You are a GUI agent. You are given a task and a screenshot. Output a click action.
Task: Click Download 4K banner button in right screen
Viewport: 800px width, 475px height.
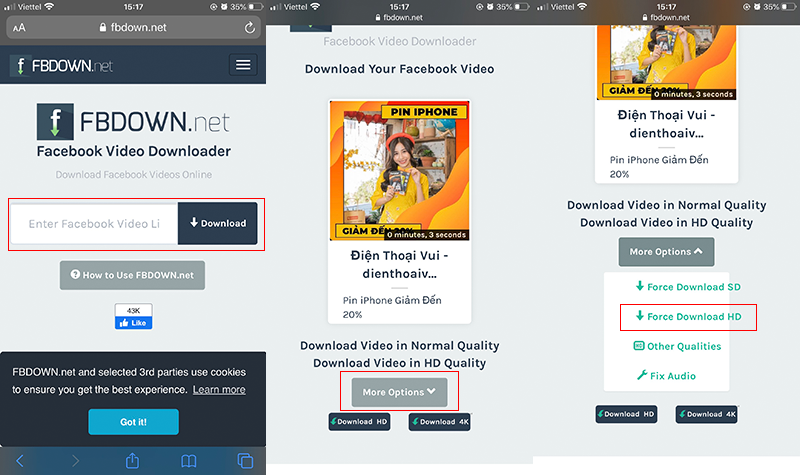point(707,414)
